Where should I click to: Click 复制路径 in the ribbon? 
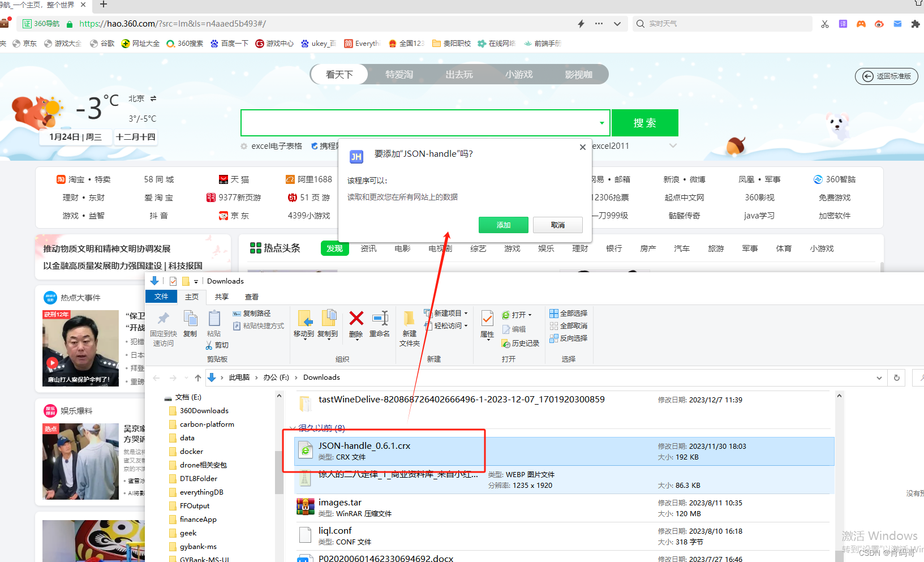point(251,313)
